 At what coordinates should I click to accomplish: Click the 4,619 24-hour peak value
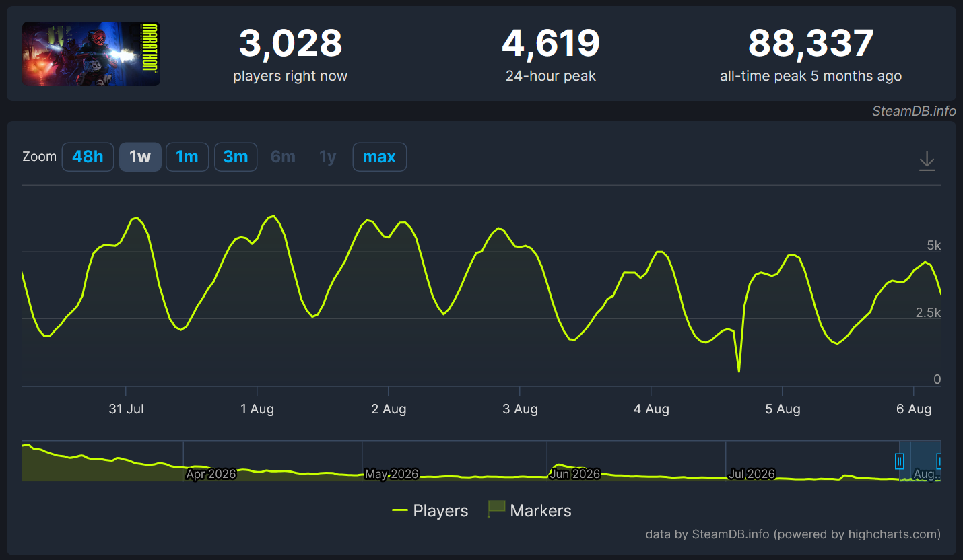[x=551, y=44]
